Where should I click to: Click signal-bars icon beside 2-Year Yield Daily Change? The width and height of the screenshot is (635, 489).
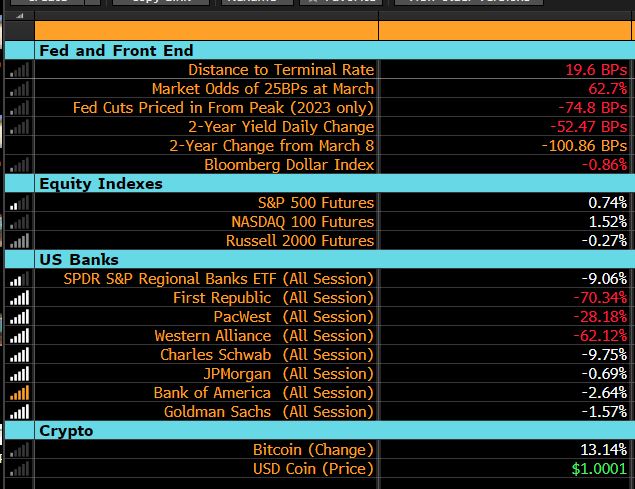pyautogui.click(x=19, y=127)
